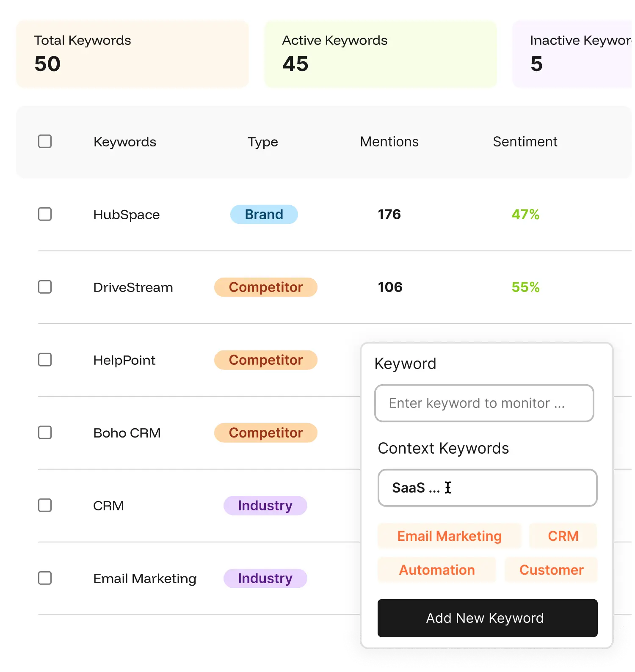
Task: Select the Email Marketing row checkbox
Action: (44, 578)
